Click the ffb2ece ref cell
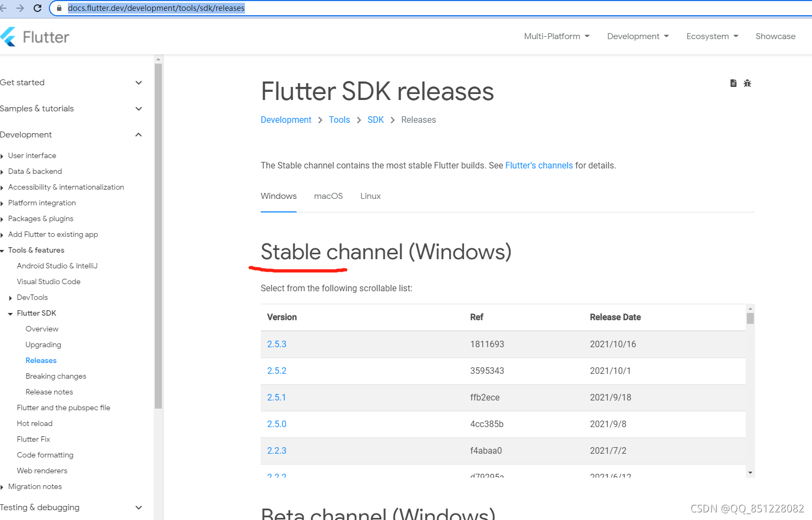The image size is (812, 520). pyautogui.click(x=484, y=398)
